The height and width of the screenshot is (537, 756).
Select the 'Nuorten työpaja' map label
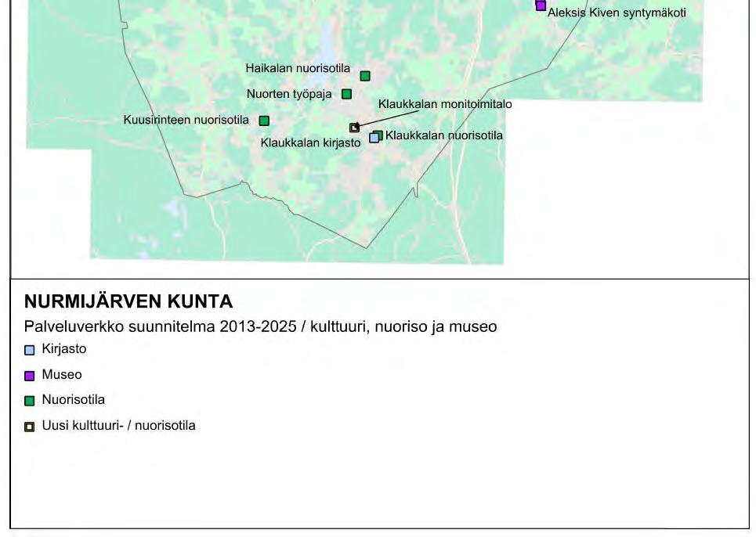pos(289,95)
